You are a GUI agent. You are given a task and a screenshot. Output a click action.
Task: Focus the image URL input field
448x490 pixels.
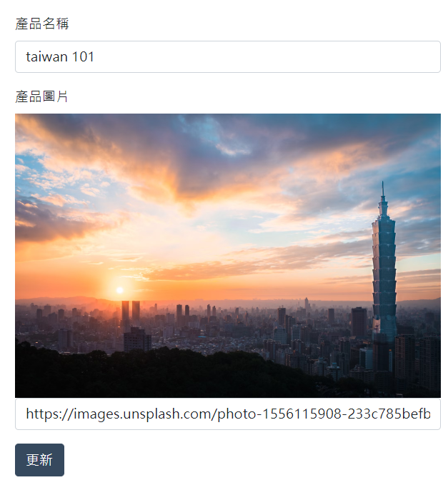coord(228,414)
